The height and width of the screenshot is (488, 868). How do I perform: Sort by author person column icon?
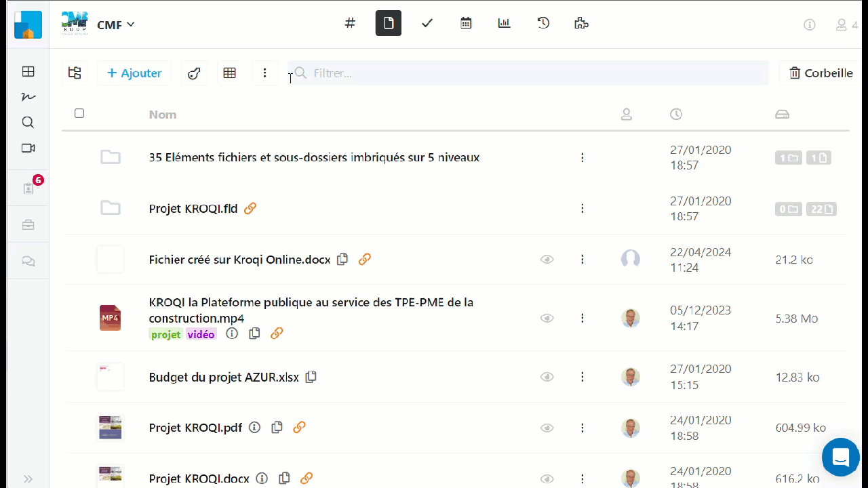click(x=627, y=115)
